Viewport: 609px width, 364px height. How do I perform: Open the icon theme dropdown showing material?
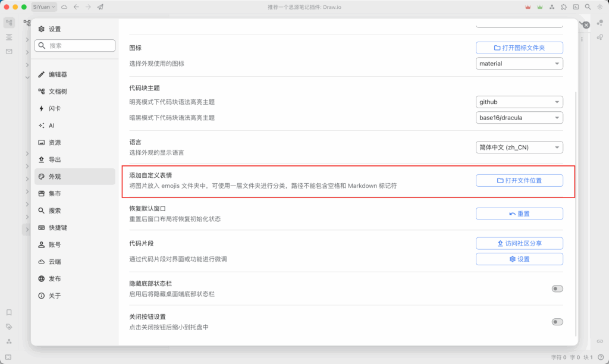click(x=519, y=64)
